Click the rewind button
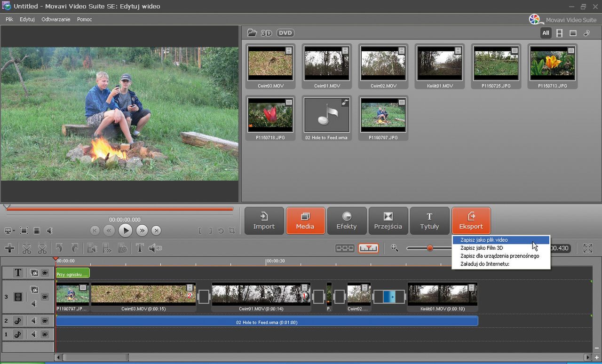Viewport: 602px width, 364px height. [109, 230]
